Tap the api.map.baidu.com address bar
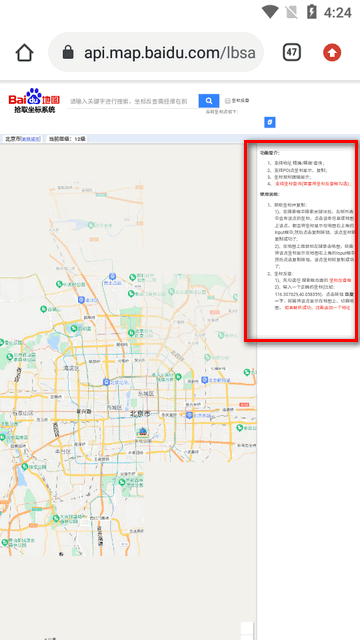The image size is (360, 640). tap(156, 52)
